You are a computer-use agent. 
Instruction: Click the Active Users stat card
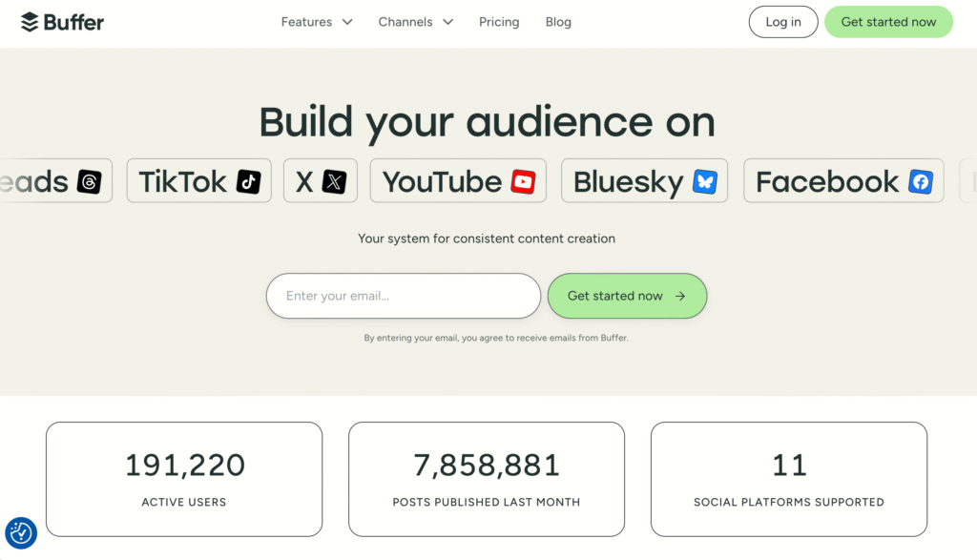tap(184, 479)
